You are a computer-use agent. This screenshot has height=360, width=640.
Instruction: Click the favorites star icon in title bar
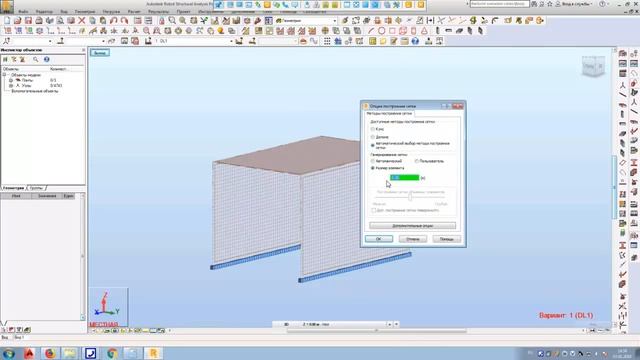550,4
